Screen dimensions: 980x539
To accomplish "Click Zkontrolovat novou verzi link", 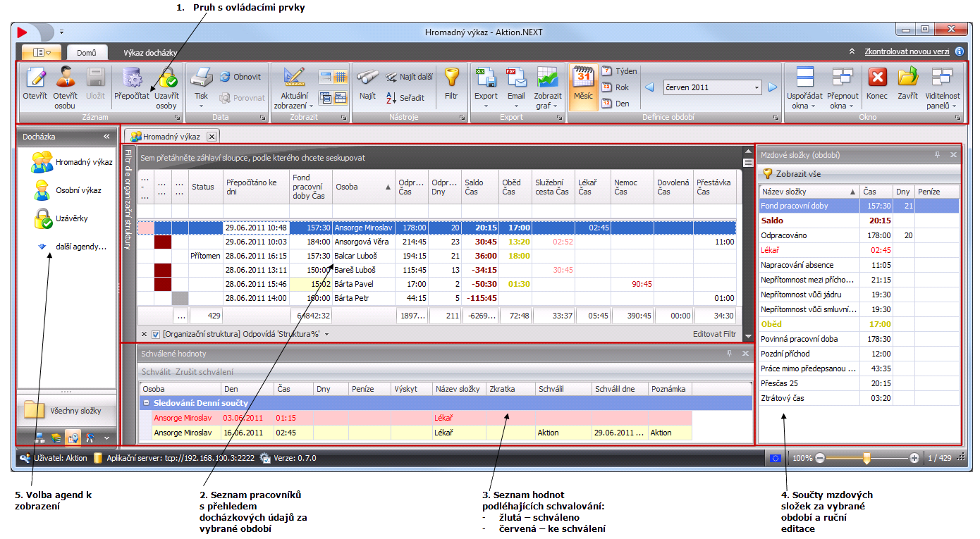I will [x=907, y=51].
